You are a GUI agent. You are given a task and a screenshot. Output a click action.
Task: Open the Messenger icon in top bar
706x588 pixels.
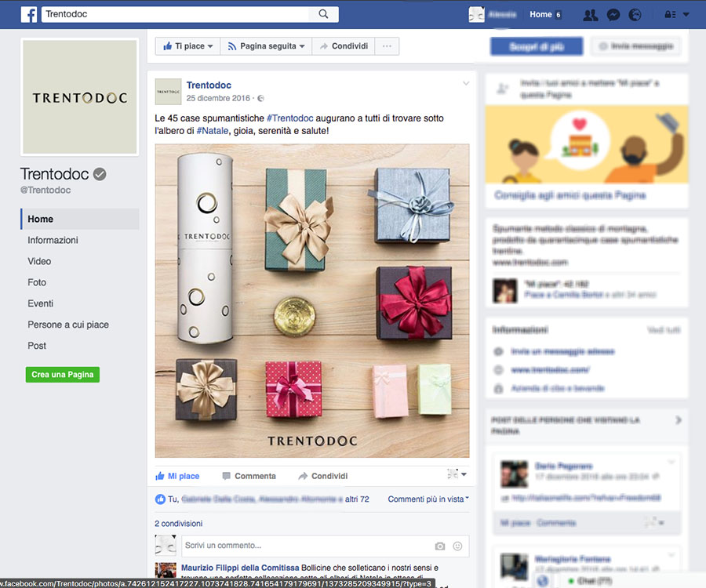click(x=613, y=15)
